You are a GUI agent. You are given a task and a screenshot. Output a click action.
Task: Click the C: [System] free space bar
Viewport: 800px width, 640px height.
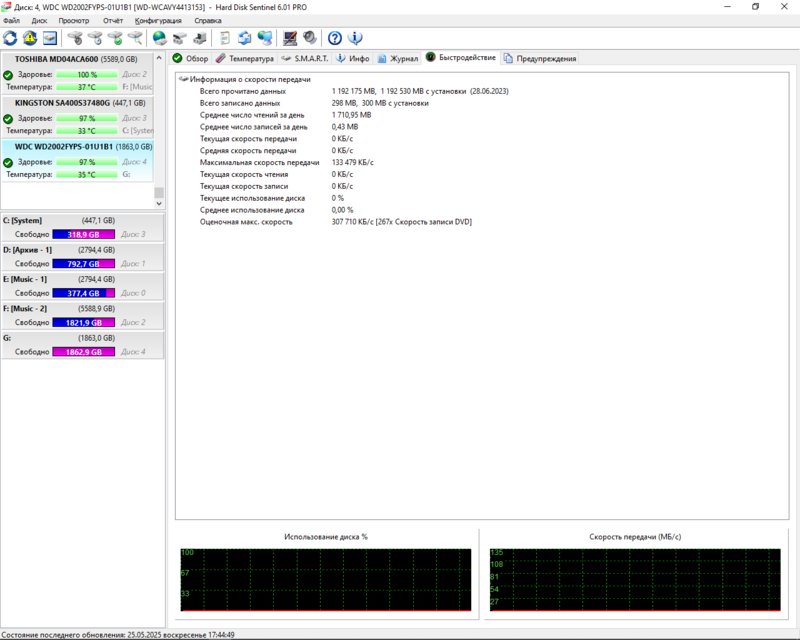(x=84, y=234)
